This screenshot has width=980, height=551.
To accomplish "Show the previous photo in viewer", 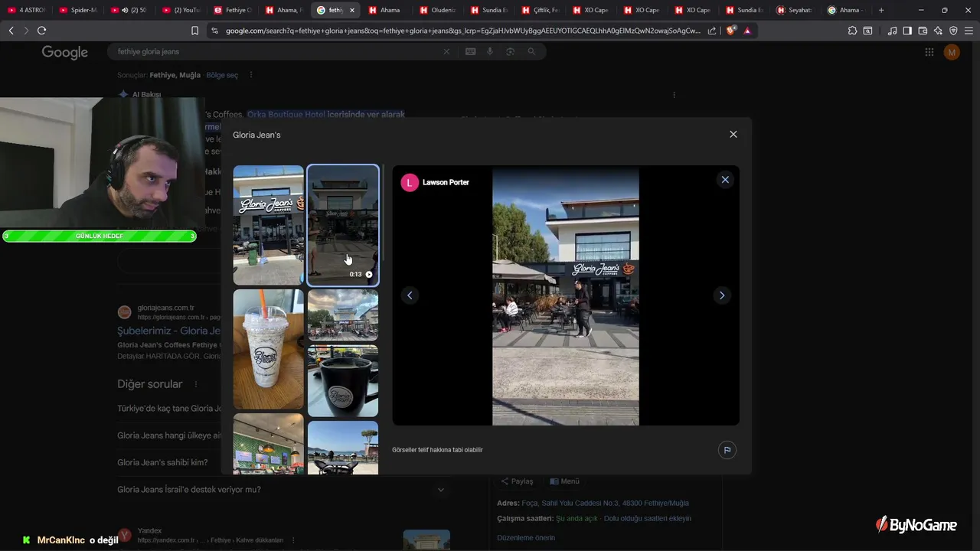I will (x=410, y=295).
